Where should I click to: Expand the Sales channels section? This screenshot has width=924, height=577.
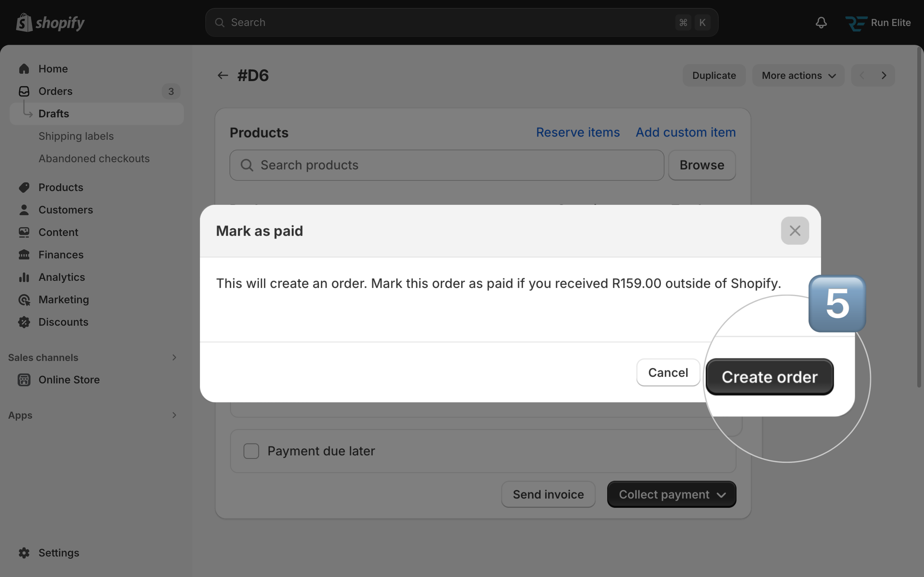point(174,357)
